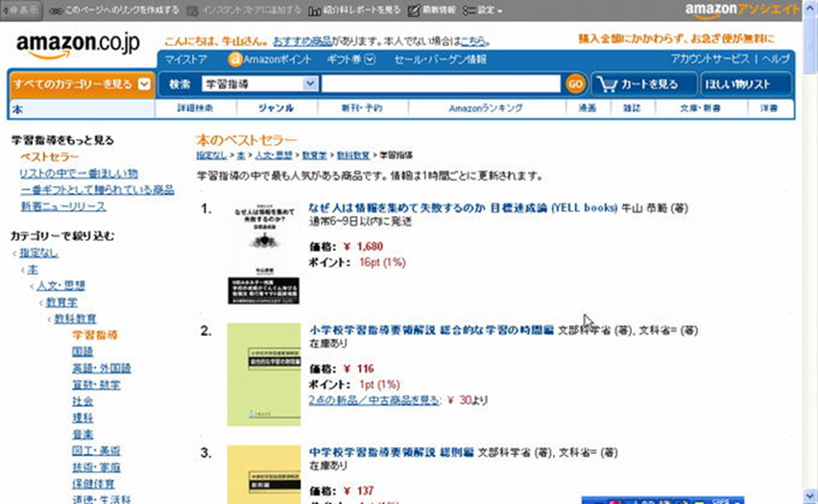
Task: Select 英語・外国語 subcategory
Action: [x=102, y=369]
